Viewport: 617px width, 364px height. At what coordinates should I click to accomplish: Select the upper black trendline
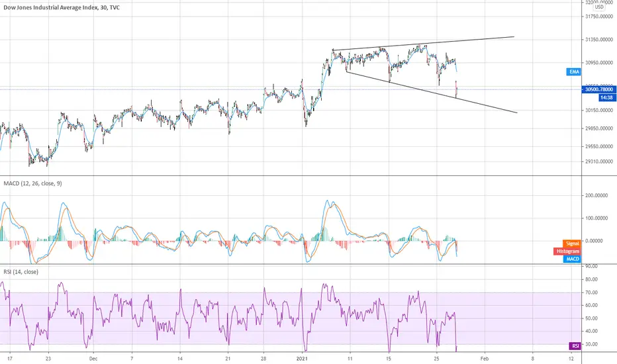[x=424, y=43]
